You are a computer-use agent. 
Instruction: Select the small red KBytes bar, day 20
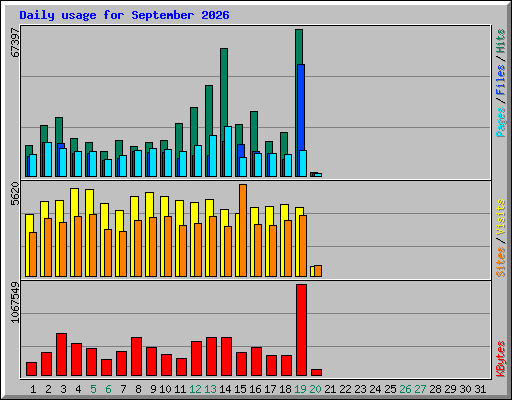pos(316,372)
